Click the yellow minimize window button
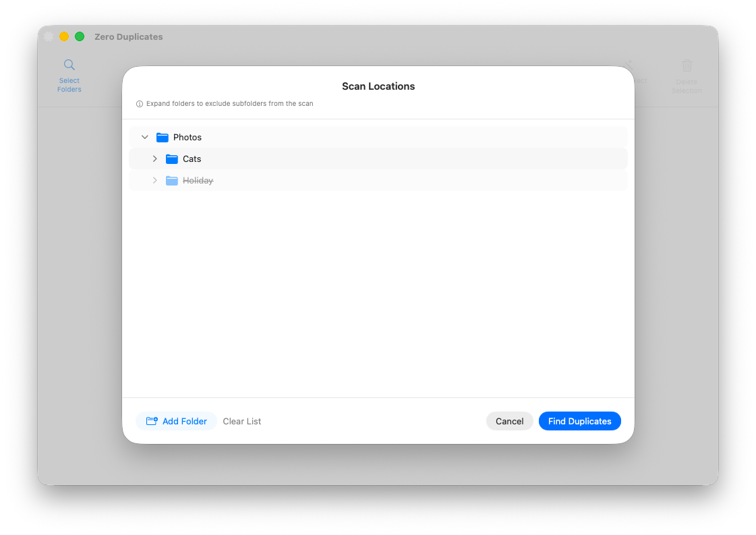This screenshot has height=535, width=756. pos(64,36)
